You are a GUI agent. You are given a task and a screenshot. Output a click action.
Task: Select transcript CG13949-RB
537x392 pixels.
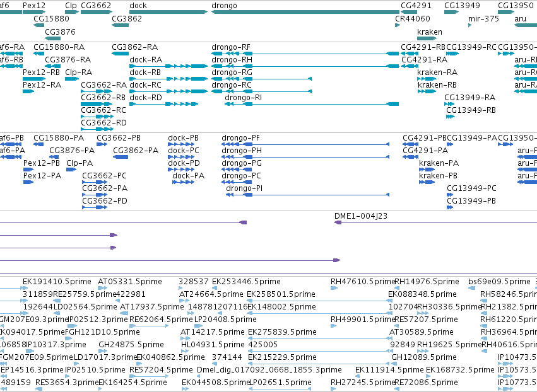click(x=451, y=117)
